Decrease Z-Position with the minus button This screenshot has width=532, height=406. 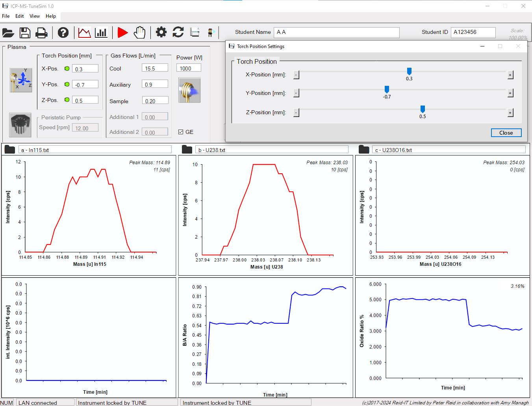coord(296,113)
